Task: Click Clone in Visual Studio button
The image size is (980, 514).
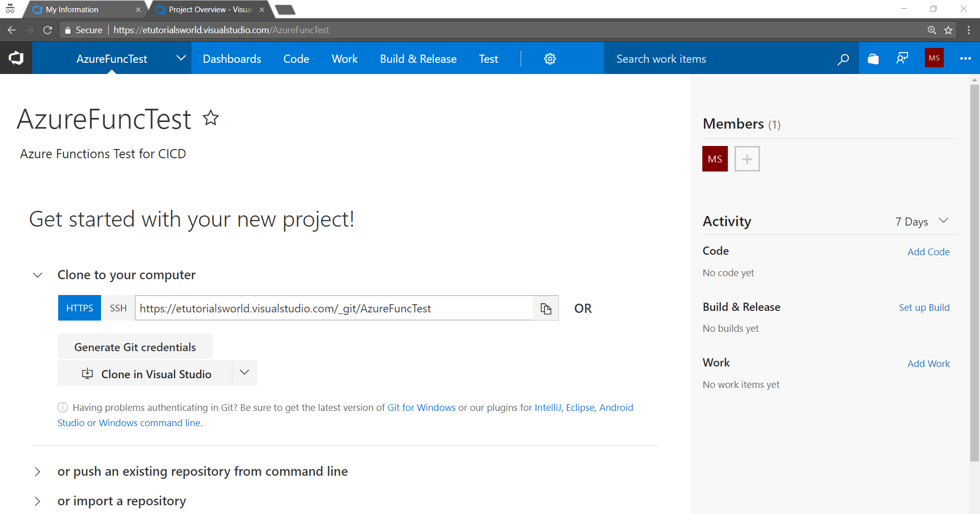Action: point(145,374)
